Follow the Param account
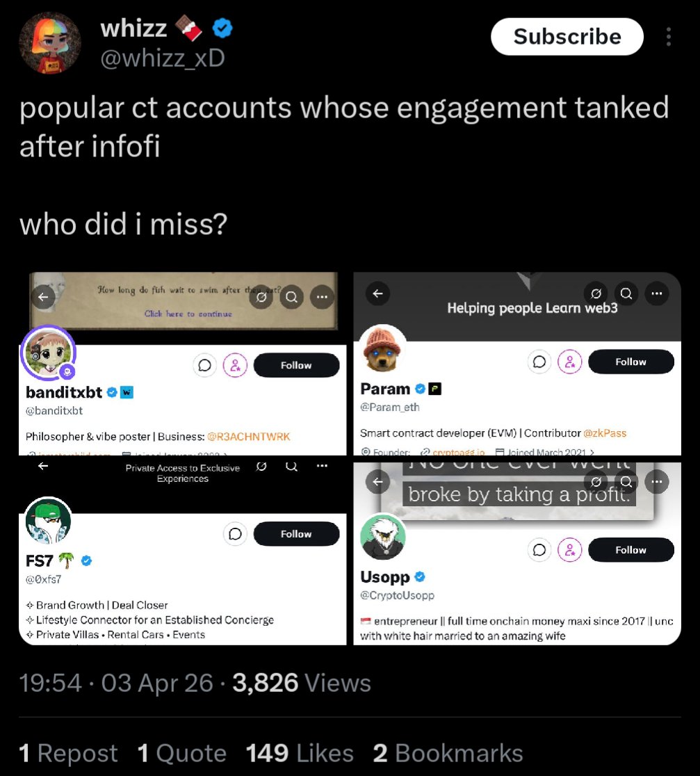The width and height of the screenshot is (700, 776). 630,362
